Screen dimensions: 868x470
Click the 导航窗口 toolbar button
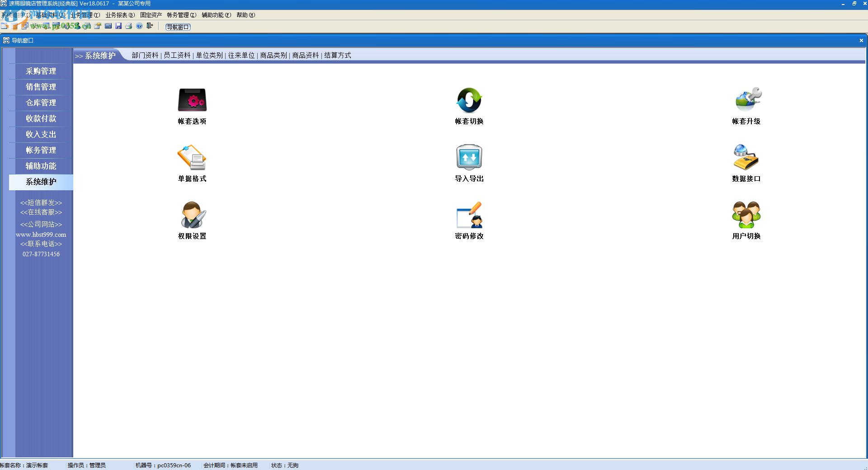(178, 27)
